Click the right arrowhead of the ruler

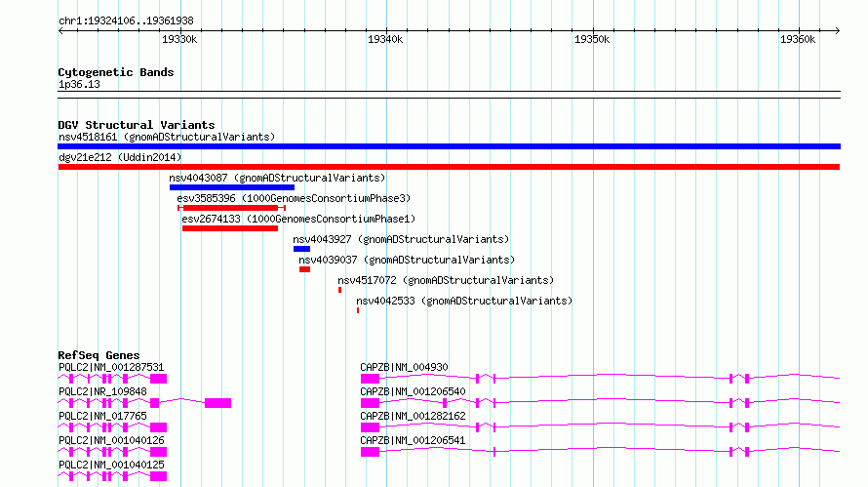tap(838, 31)
